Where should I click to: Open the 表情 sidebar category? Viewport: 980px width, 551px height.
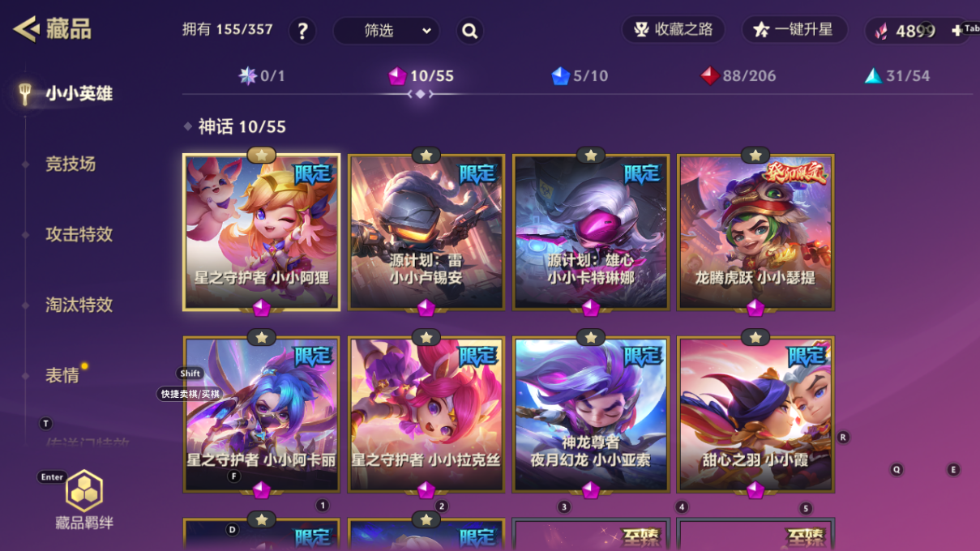(x=62, y=375)
